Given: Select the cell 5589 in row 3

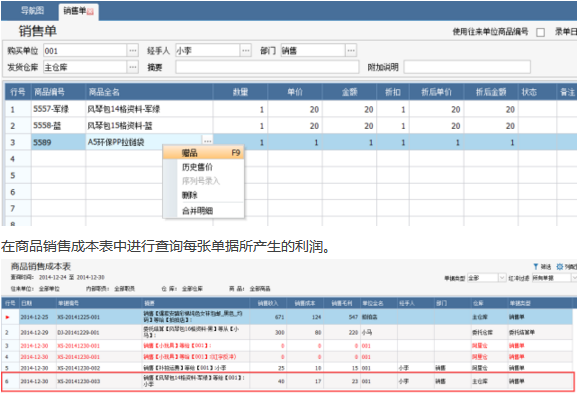Looking at the screenshot, I should [58, 142].
